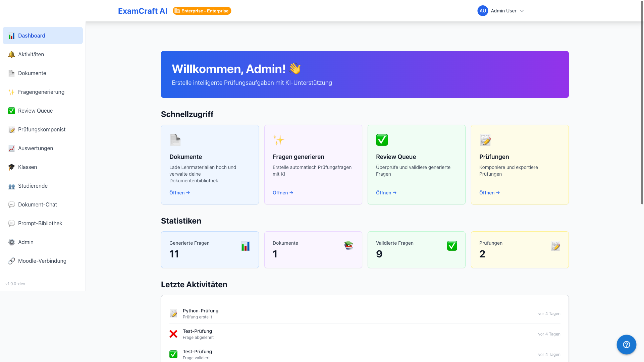This screenshot has width=644, height=362.
Task: Click the Aktivitäten bell icon
Action: pos(11,55)
